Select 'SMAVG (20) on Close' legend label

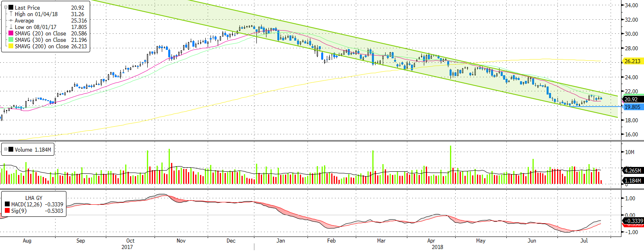(x=40, y=33)
